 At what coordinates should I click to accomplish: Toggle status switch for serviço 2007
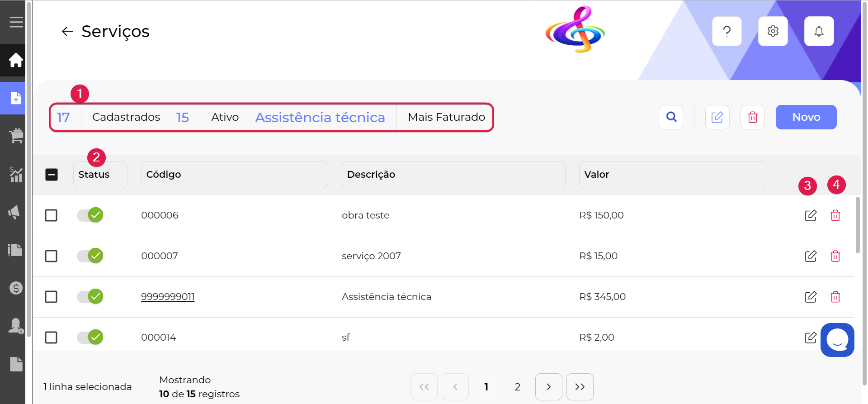point(90,256)
